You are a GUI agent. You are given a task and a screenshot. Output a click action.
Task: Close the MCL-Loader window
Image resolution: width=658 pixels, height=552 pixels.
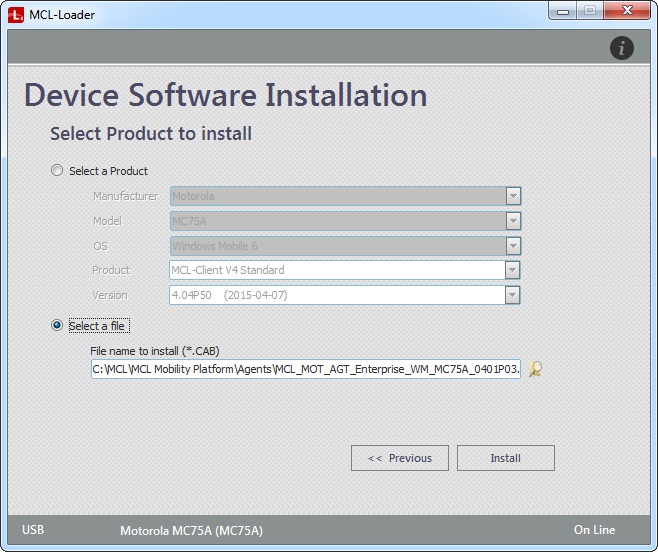coord(626,11)
